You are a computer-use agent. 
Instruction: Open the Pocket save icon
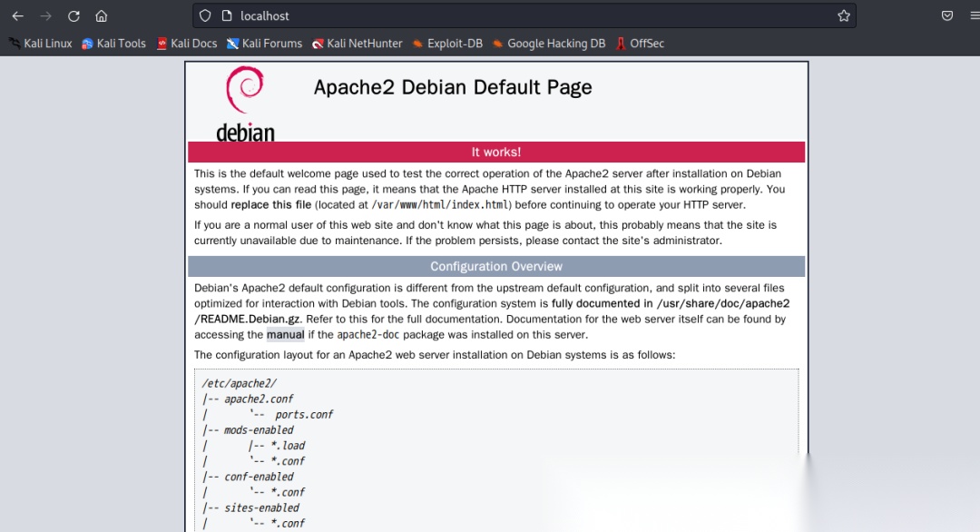point(946,15)
